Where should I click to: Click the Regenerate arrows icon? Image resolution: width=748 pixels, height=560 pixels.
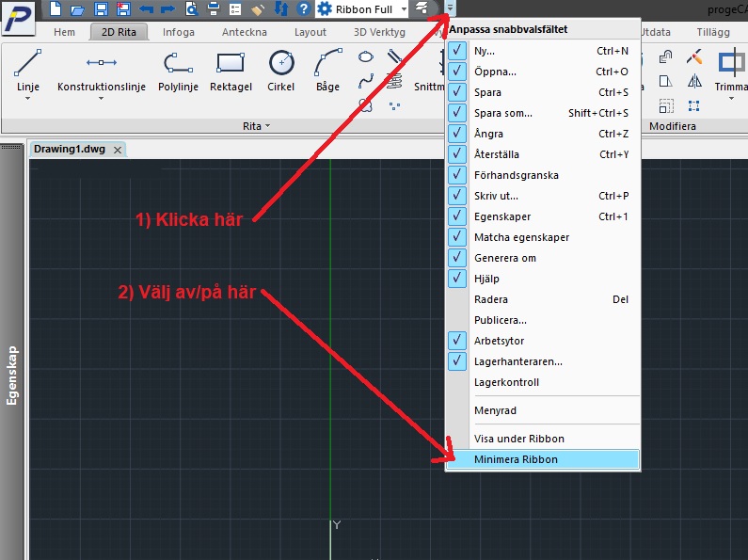coord(281,8)
